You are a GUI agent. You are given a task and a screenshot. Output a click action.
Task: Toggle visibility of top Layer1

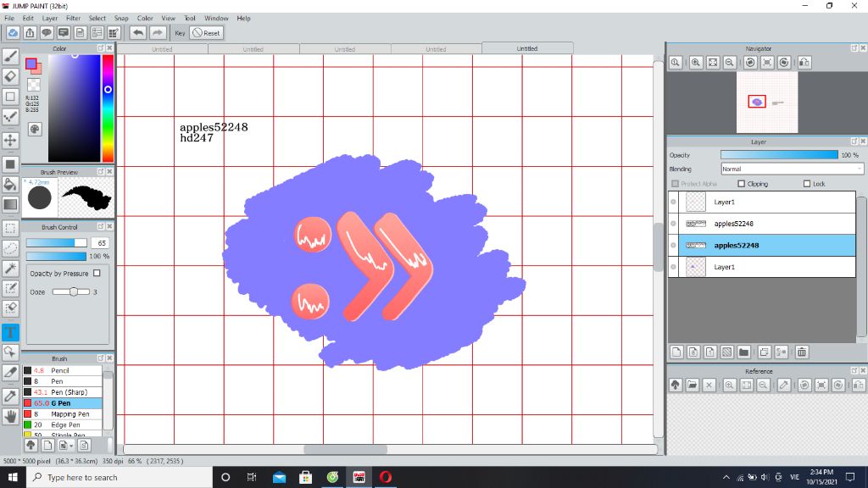(673, 202)
